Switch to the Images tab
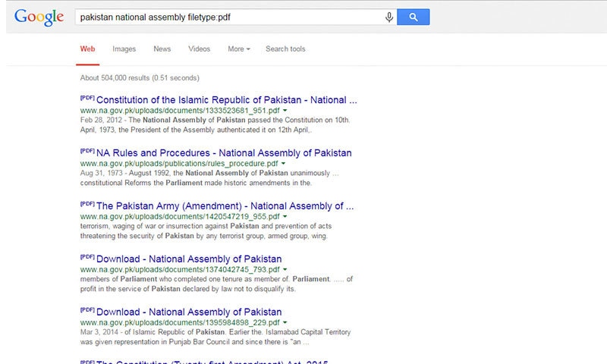 [x=124, y=49]
